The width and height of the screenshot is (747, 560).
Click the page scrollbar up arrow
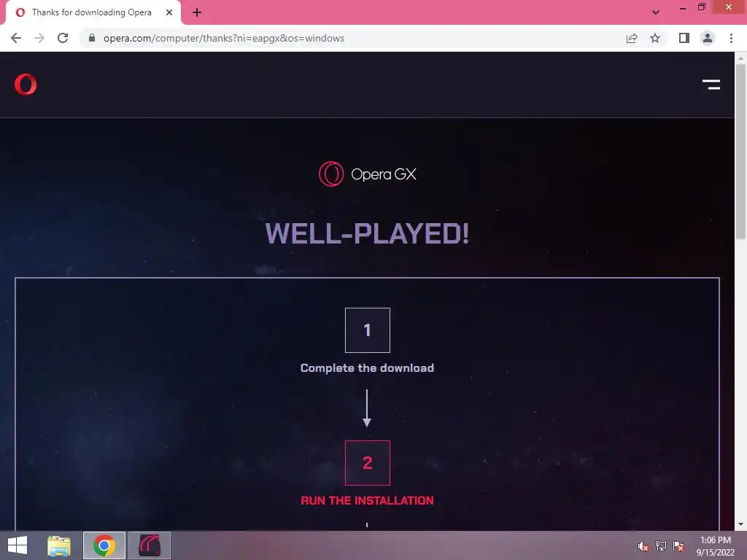tap(740, 58)
